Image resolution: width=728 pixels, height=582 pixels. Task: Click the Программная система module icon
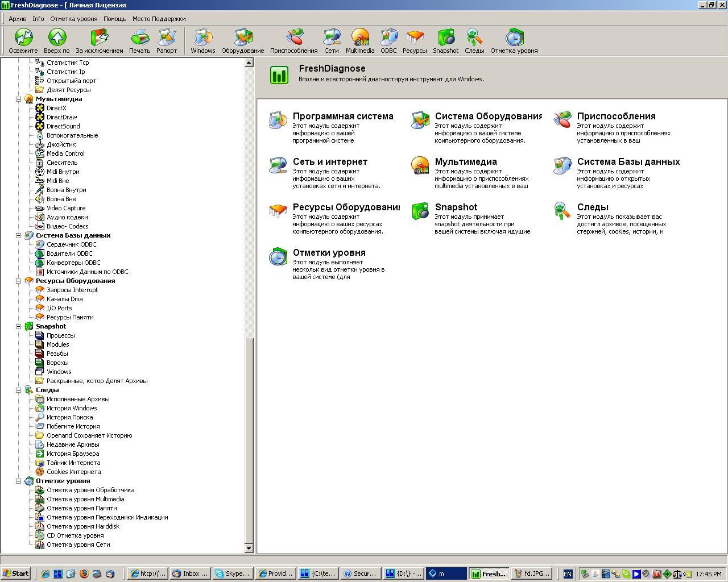click(278, 120)
